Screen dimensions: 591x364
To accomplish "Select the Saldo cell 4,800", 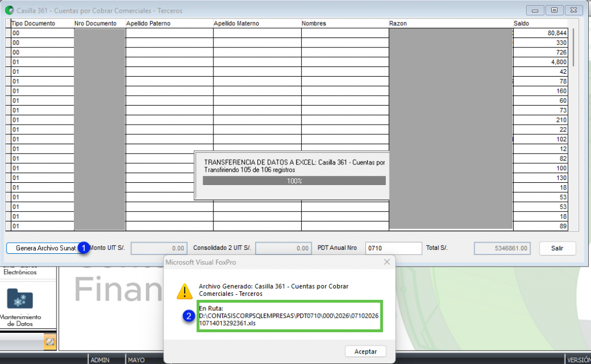I will click(x=540, y=62).
